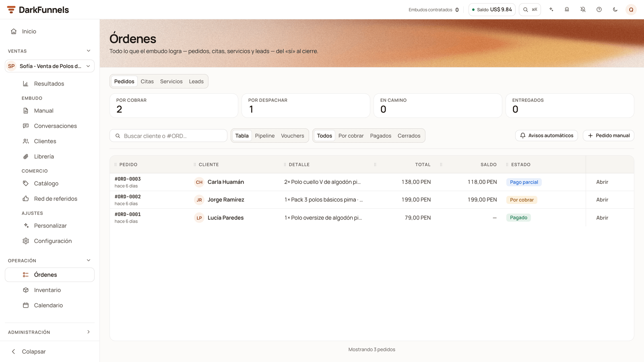Viewport: 644px width, 362px height.
Task: Click the PEDIDO column header
Action: coord(128,165)
